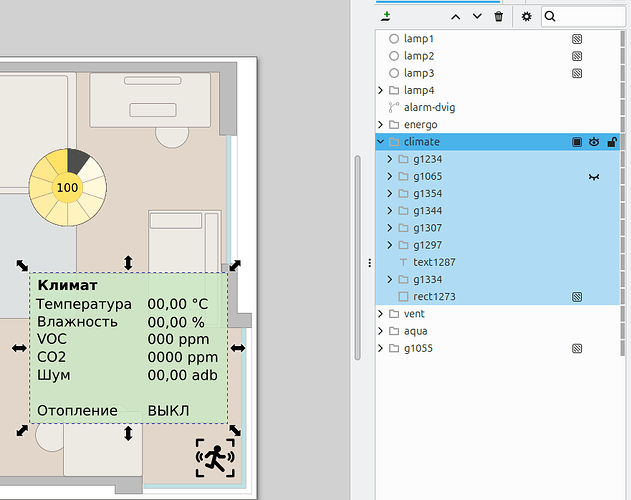Click the lamp1 clip/mask indicator icon

tap(577, 39)
